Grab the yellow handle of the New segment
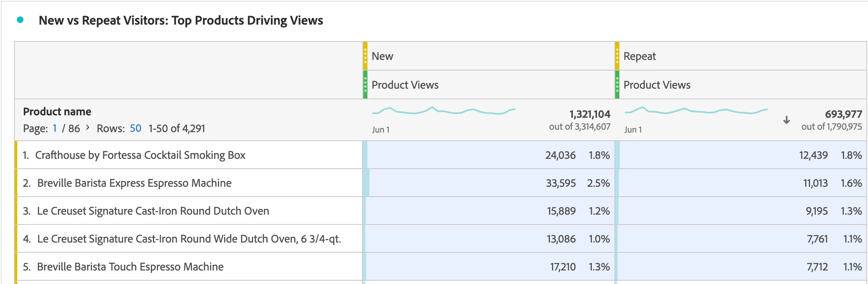 tap(365, 56)
